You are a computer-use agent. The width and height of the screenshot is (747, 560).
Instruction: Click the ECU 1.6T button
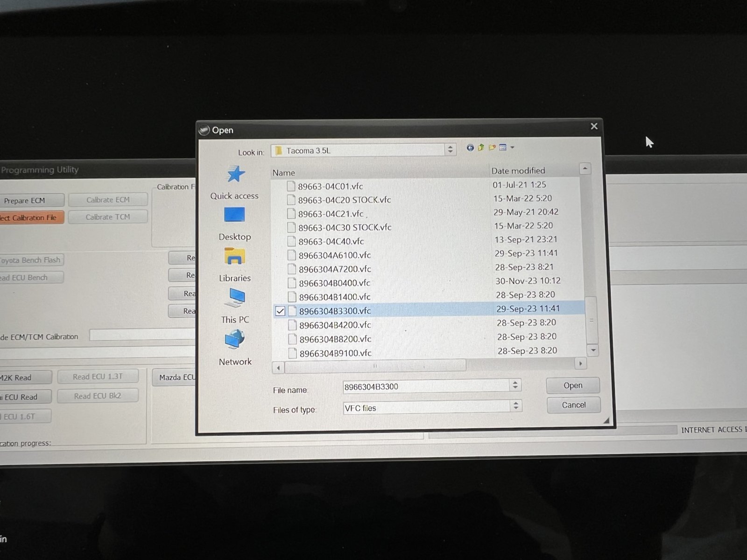pyautogui.click(x=25, y=416)
